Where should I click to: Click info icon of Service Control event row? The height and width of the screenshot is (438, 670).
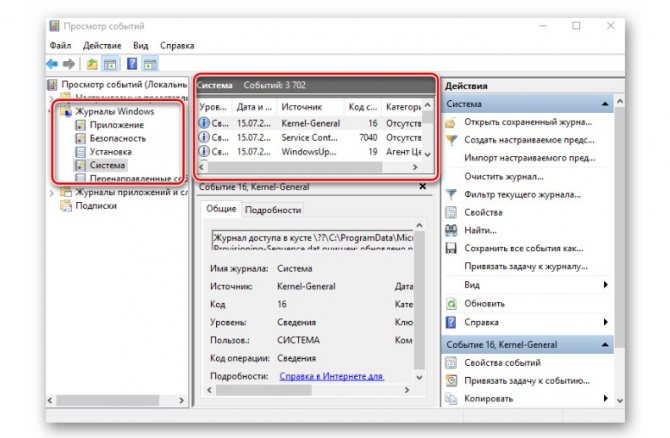204,137
